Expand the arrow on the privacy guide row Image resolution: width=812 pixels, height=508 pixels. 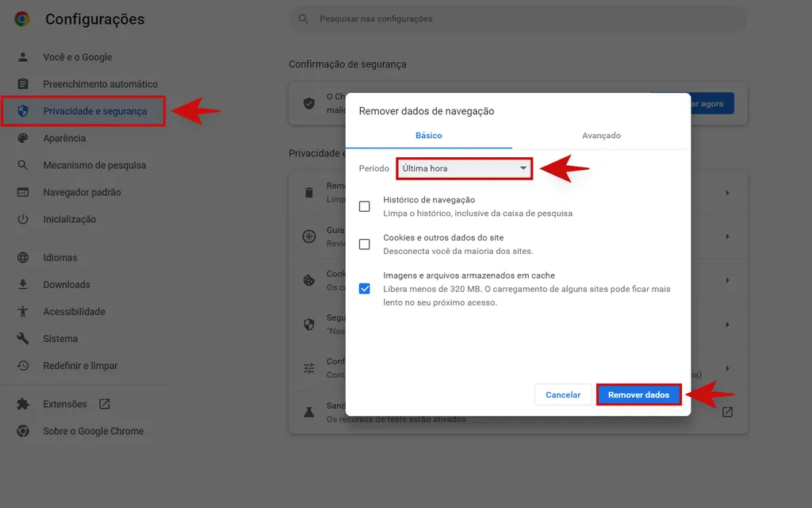pos(728,237)
